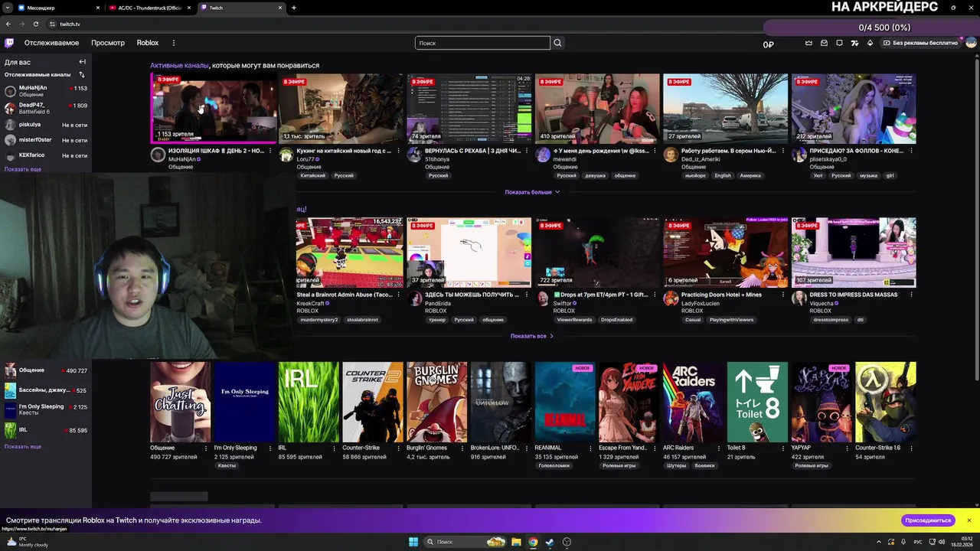Screen dimensions: 980x551
Task: Click the Шутеры tag under ARC Raiders
Action: tap(676, 465)
